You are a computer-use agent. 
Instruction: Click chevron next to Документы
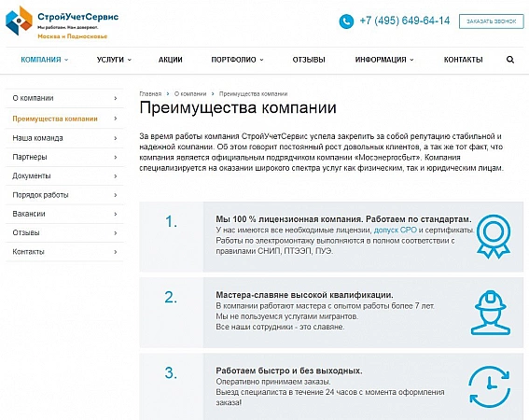(x=116, y=175)
